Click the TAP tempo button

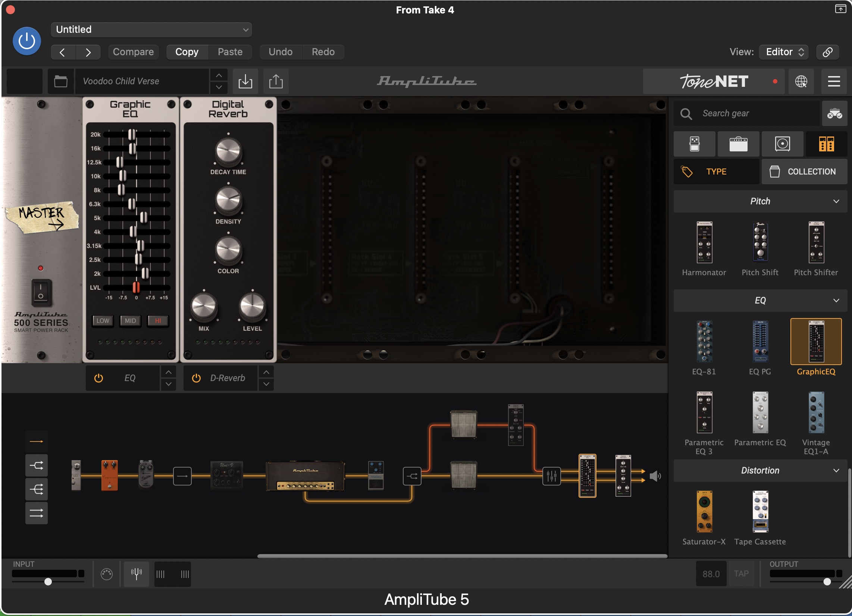[x=741, y=573]
